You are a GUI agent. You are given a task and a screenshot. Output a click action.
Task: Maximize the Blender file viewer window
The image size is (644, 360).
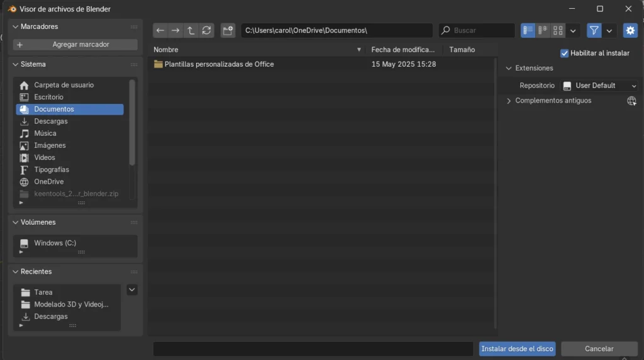pos(600,9)
